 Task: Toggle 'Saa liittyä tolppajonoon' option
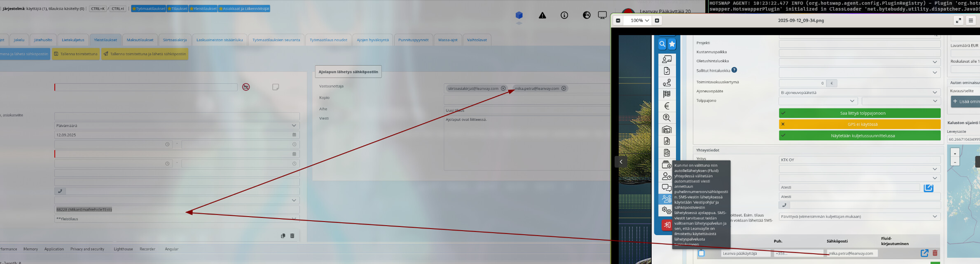859,113
